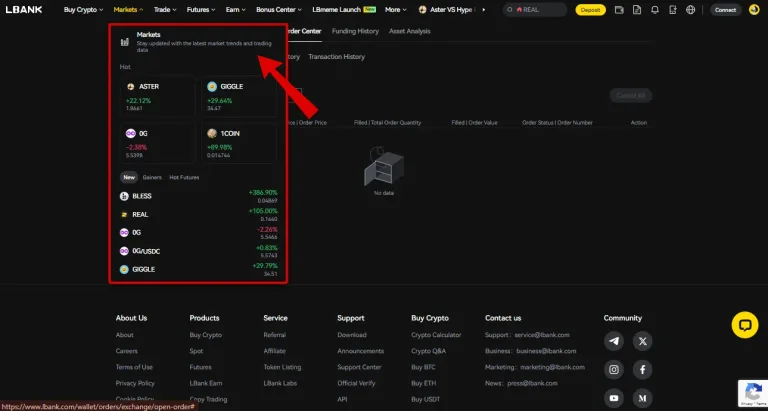Open the orders document icon
This screenshot has width=768, height=411.
pyautogui.click(x=637, y=10)
